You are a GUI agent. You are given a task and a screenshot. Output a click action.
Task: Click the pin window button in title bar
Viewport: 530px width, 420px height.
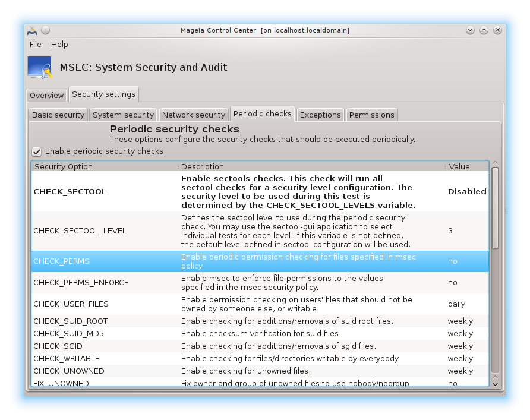tap(46, 30)
